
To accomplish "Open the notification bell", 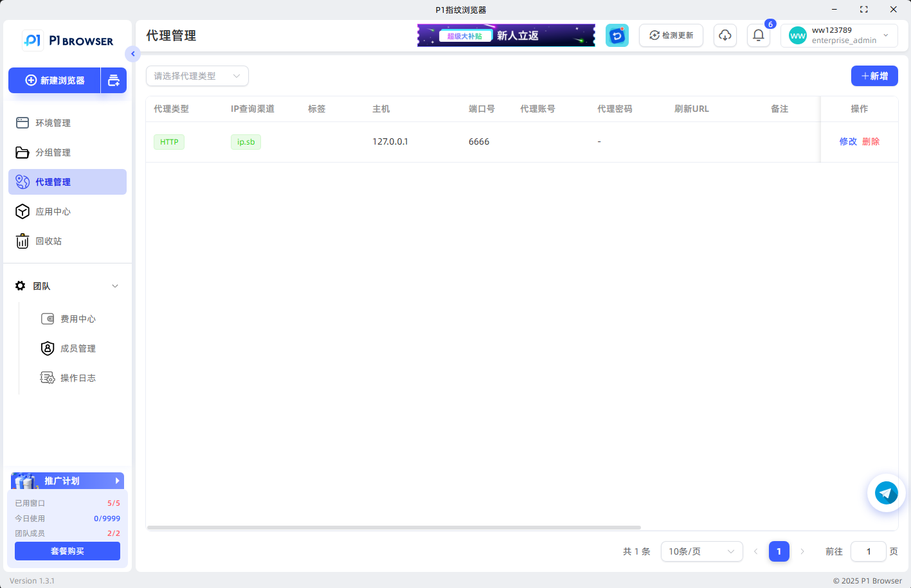I will coord(759,35).
